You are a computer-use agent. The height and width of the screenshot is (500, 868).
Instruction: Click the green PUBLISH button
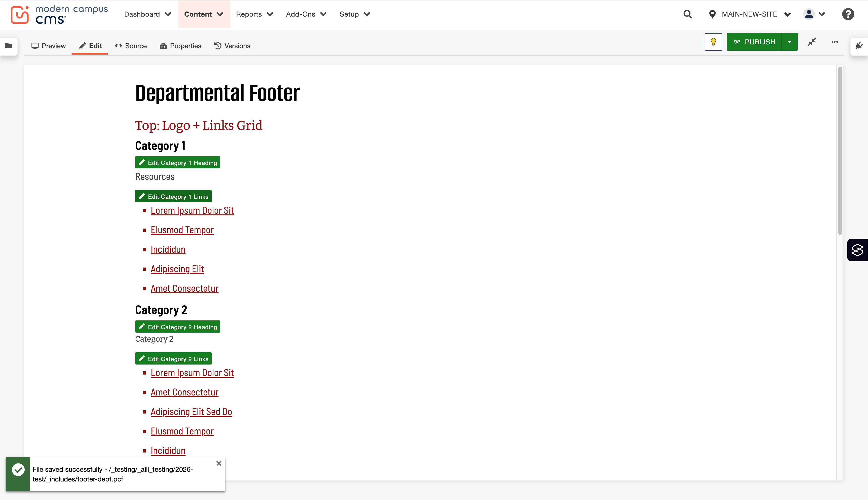click(754, 42)
